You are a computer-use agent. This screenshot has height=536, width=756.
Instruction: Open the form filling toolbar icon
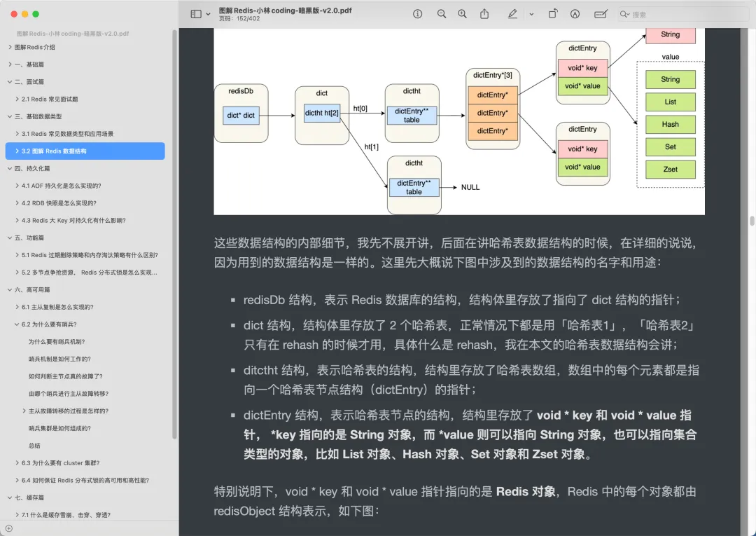pos(600,14)
